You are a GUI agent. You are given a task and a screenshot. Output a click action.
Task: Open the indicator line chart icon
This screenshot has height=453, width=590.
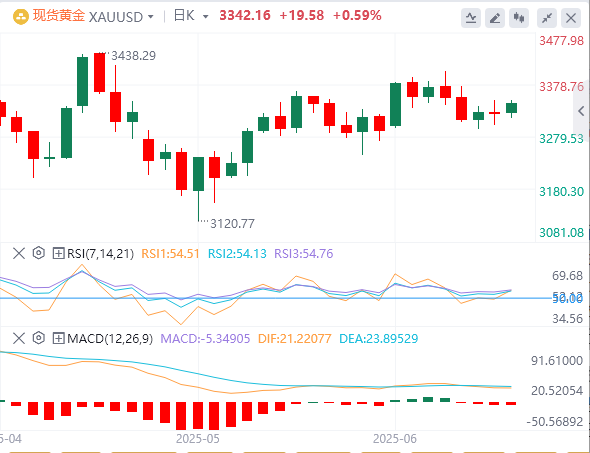click(471, 18)
